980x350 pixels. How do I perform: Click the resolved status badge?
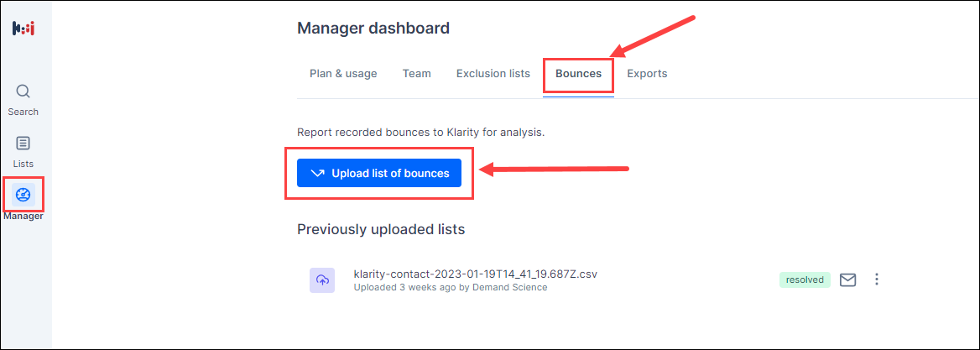(805, 279)
